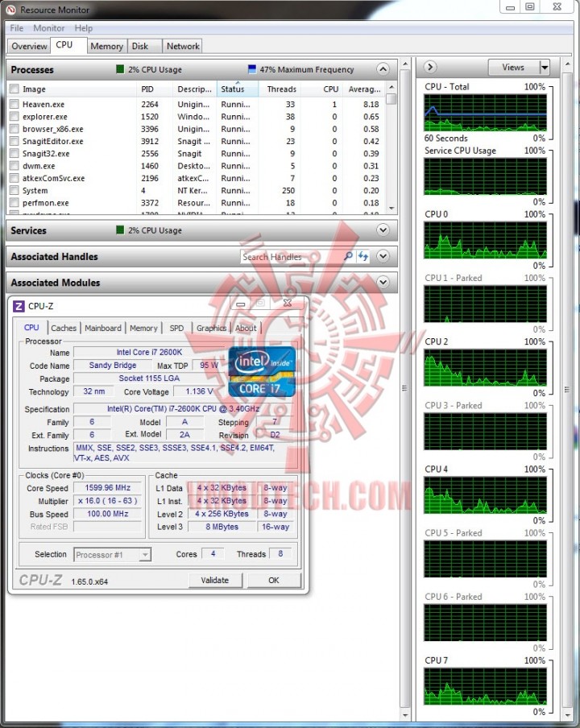This screenshot has height=728, width=580.
Task: Click the Core Speed value 1599.96 MHz
Action: click(x=108, y=487)
